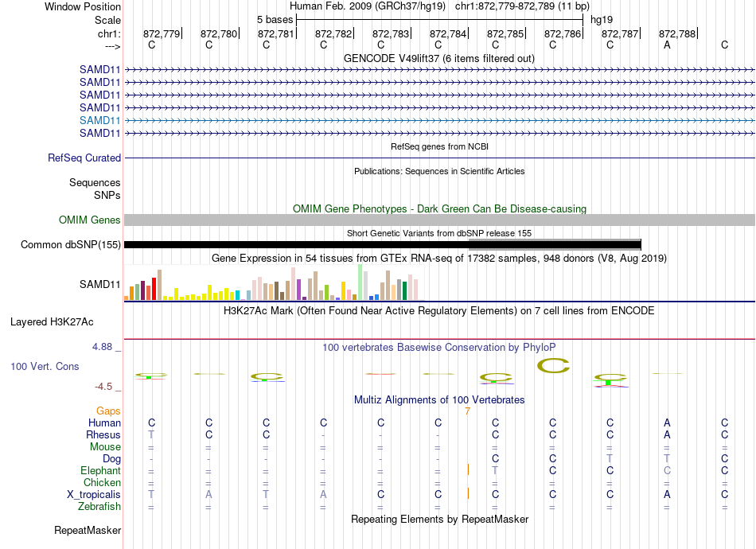
Task: Click the orange 7 gap count marker
Action: click(467, 411)
